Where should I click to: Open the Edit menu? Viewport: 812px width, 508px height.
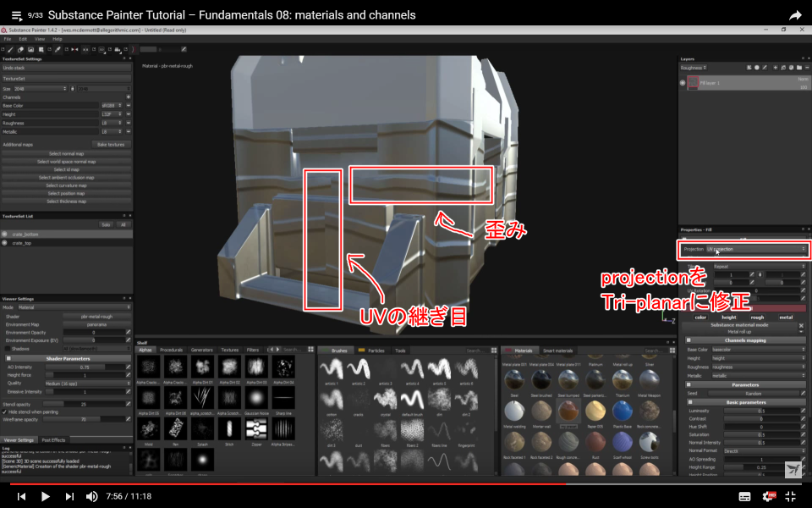23,39
